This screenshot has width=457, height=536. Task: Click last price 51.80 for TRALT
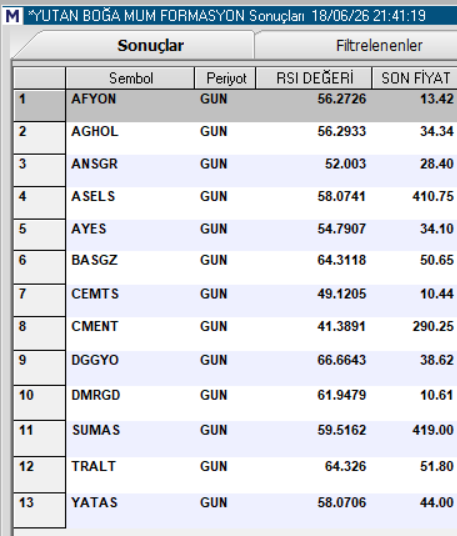(x=437, y=466)
